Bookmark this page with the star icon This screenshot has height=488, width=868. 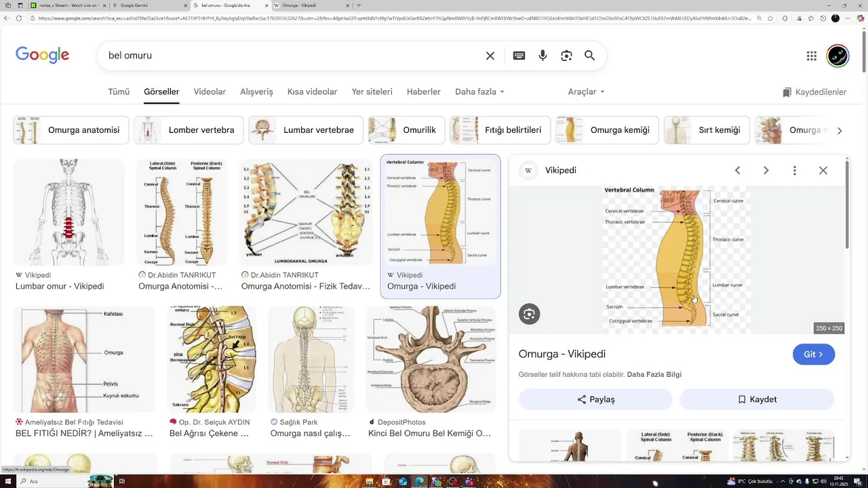click(770, 18)
